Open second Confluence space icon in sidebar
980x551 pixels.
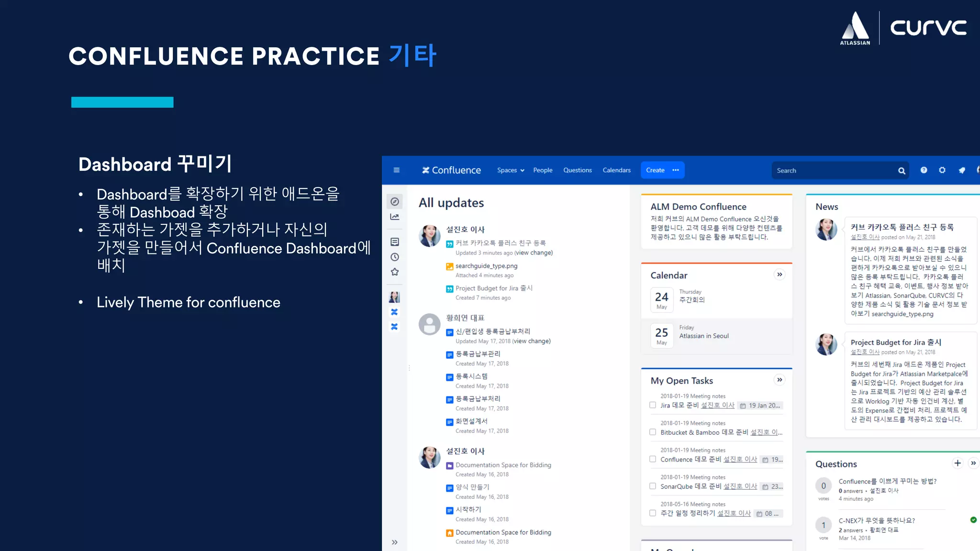pyautogui.click(x=394, y=327)
